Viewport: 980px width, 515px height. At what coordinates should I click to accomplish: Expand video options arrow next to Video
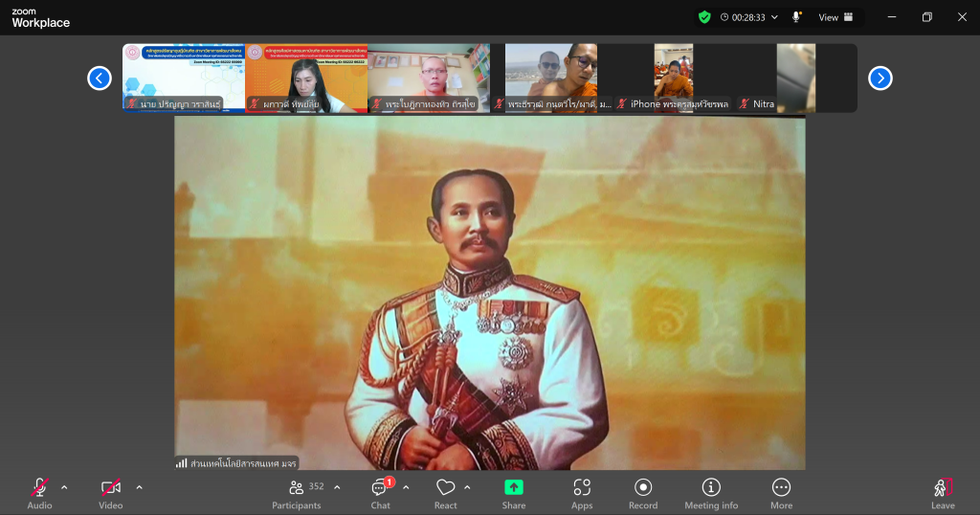[x=140, y=487]
